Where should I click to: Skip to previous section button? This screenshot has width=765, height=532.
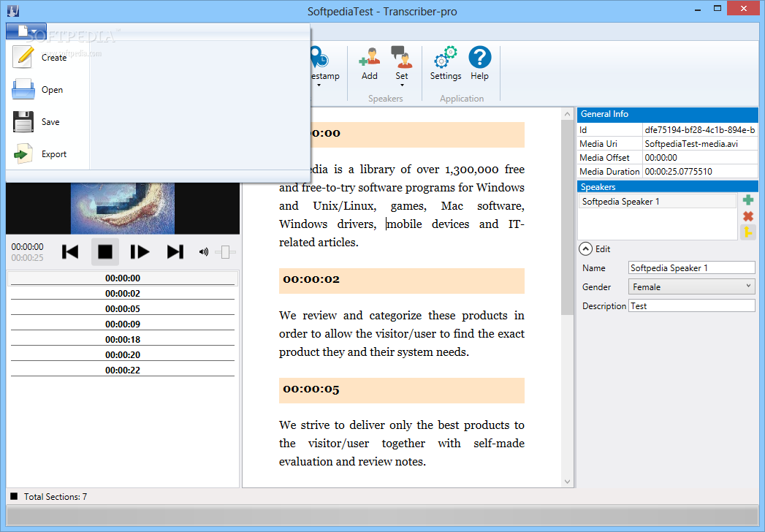(70, 252)
